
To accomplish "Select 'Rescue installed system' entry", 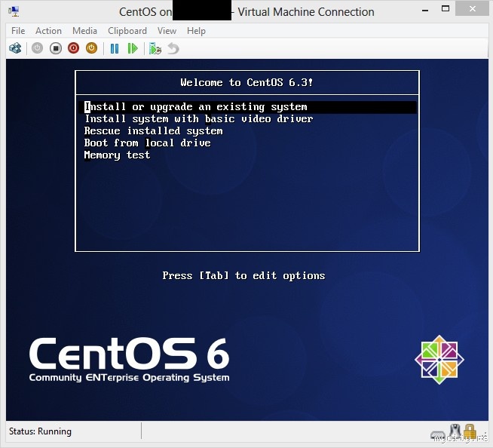I will 154,131.
